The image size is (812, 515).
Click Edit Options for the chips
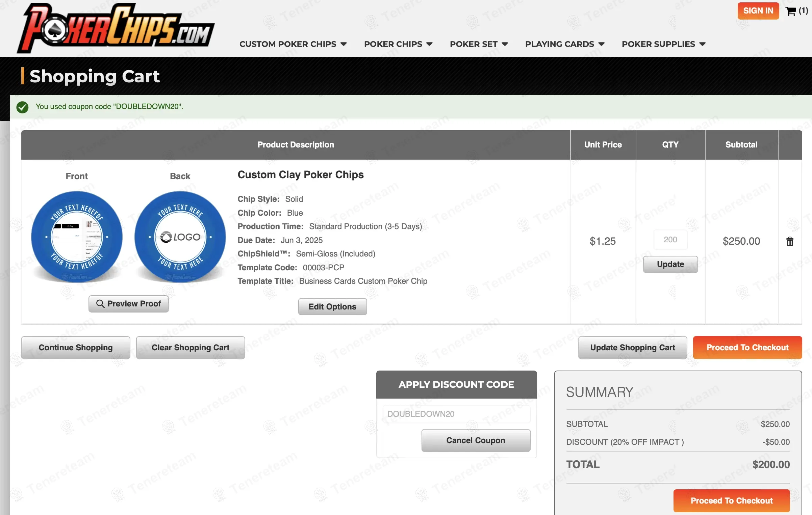(332, 306)
